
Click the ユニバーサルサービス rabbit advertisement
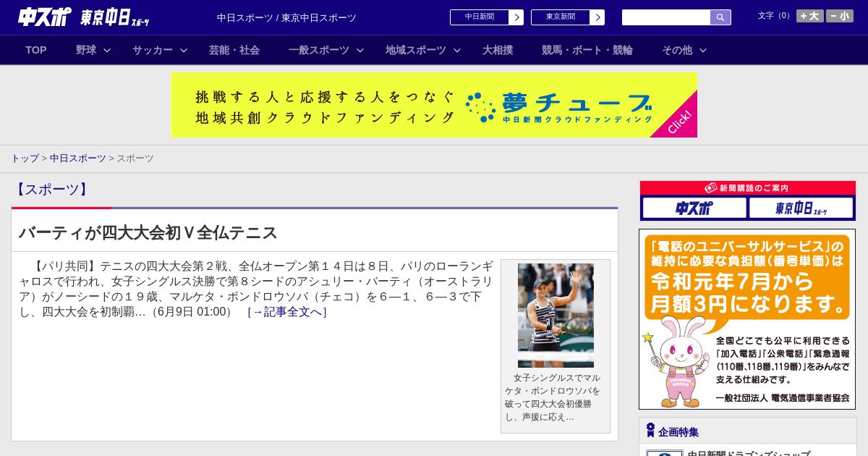pyautogui.click(x=747, y=319)
